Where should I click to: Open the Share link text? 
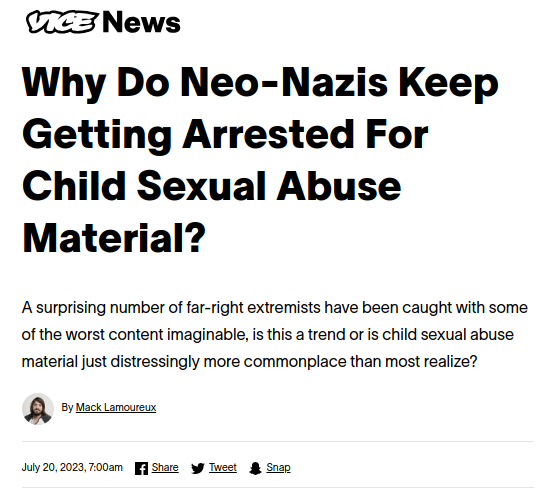(x=165, y=467)
